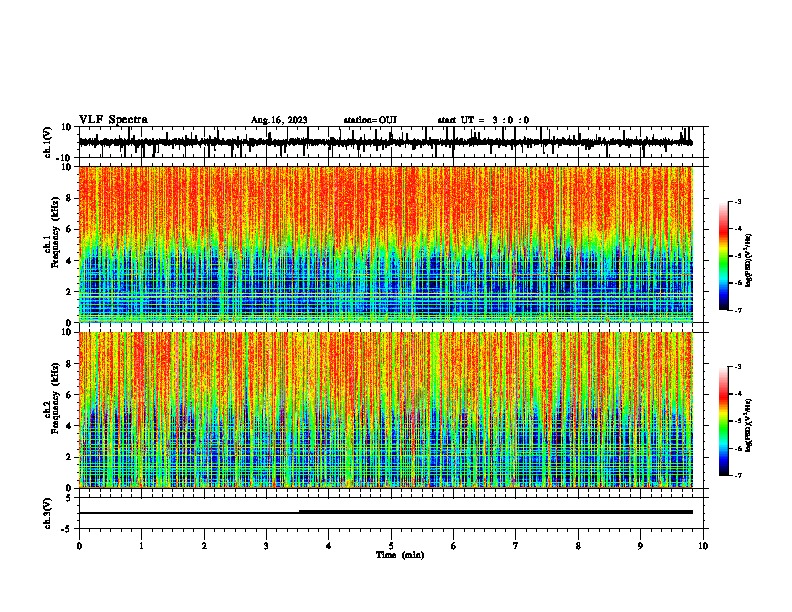Click the 'Time (min)' axis title

(x=400, y=555)
